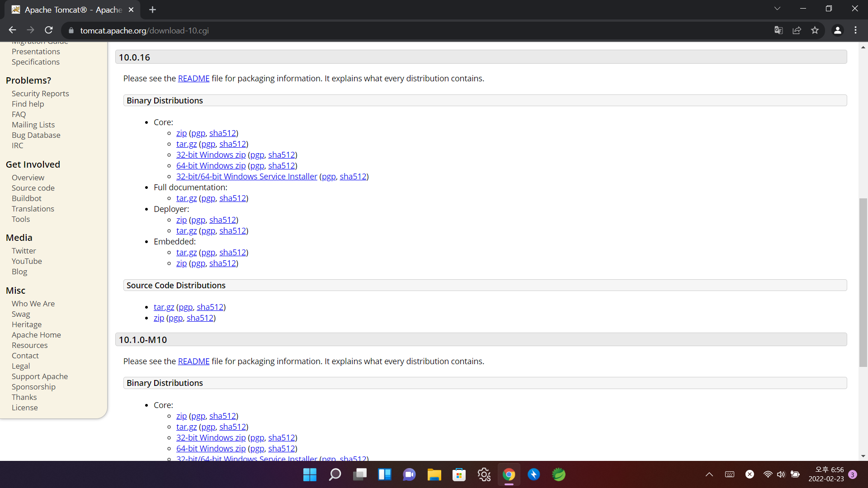The width and height of the screenshot is (868, 488).
Task: Click the browser reload icon
Action: point(49,30)
